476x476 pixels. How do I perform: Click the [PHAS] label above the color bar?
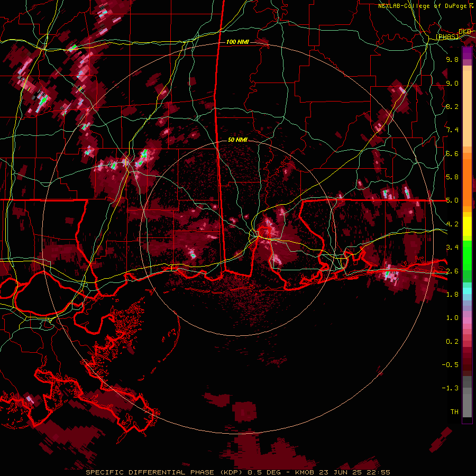coord(447,36)
